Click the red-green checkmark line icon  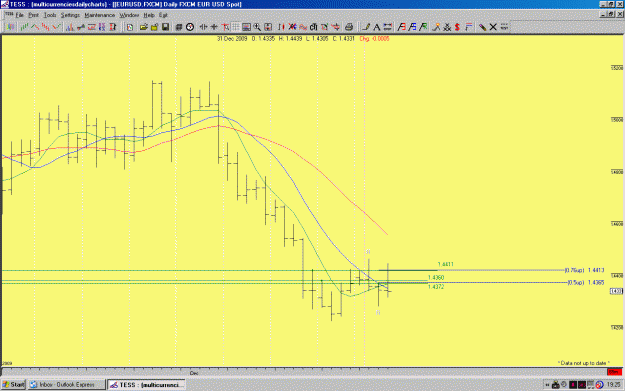pyautogui.click(x=57, y=27)
